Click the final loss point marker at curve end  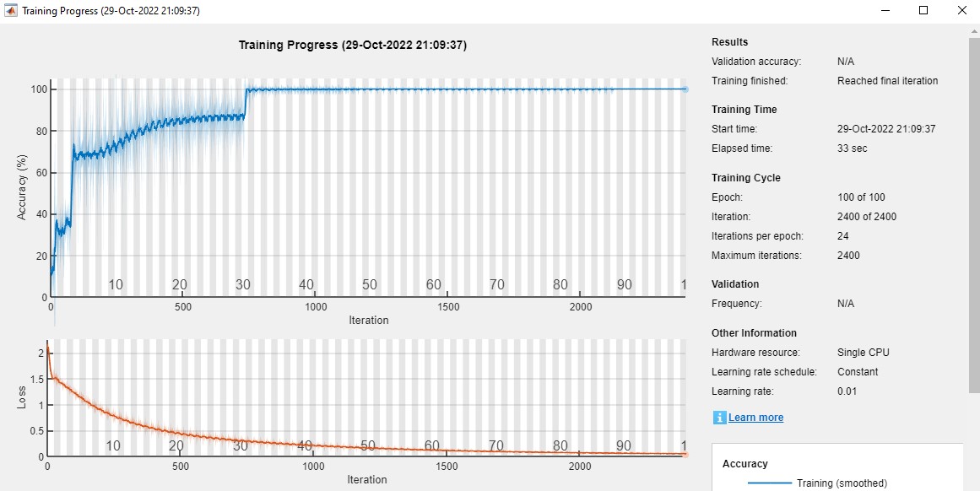coord(684,455)
